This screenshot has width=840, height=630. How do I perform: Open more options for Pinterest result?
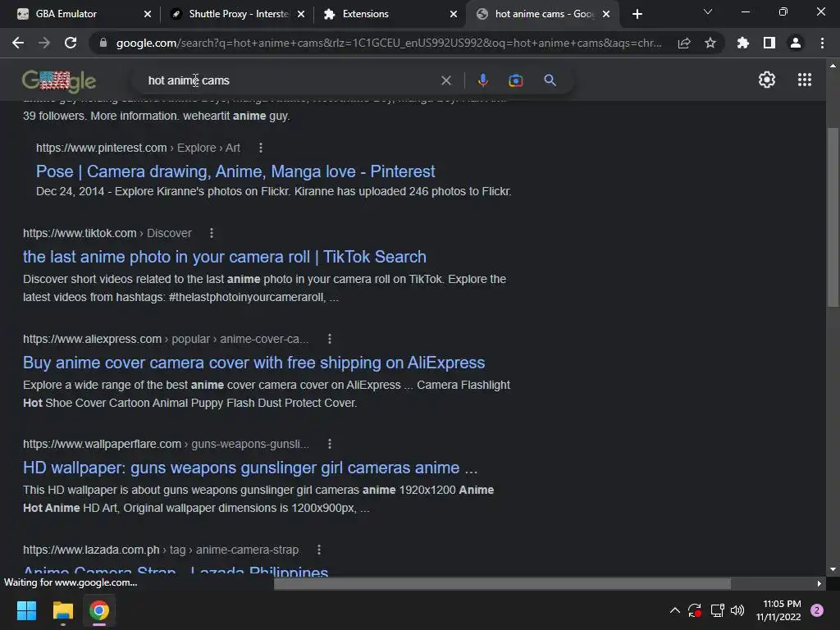260,148
